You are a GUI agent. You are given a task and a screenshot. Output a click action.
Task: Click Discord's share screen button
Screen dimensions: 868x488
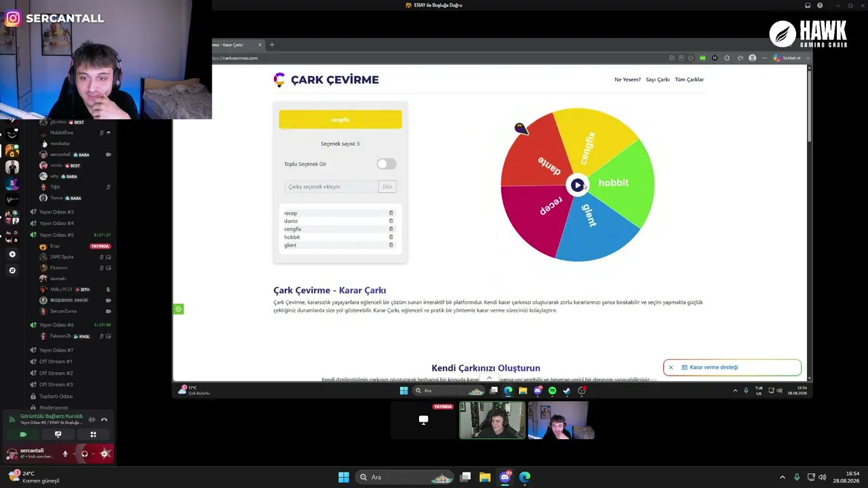tap(58, 434)
